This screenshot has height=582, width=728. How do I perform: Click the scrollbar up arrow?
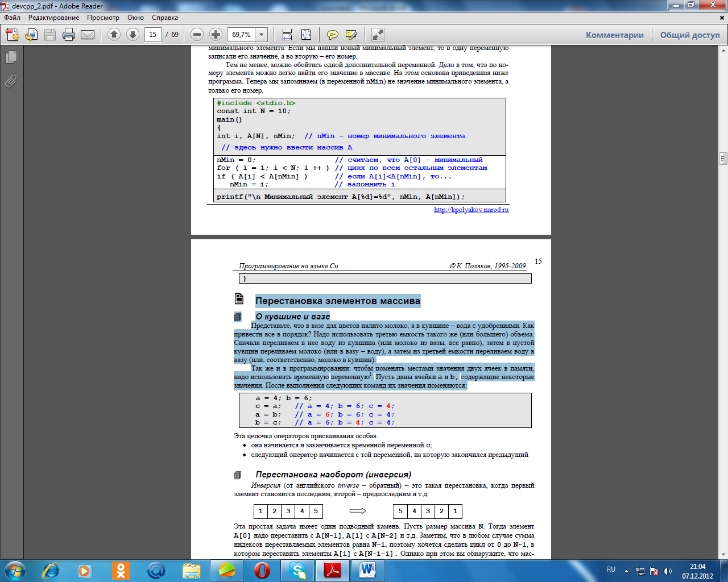pyautogui.click(x=723, y=49)
